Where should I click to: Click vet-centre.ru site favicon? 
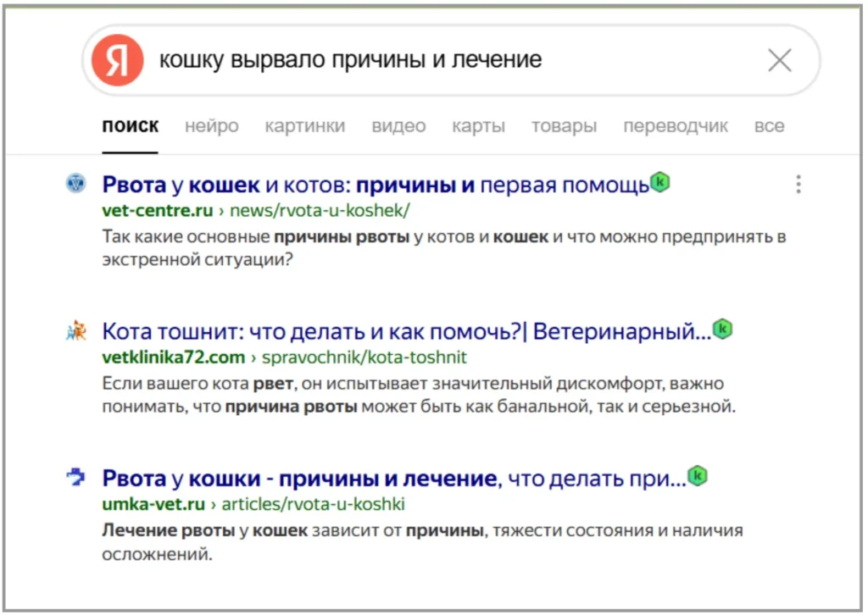75,183
